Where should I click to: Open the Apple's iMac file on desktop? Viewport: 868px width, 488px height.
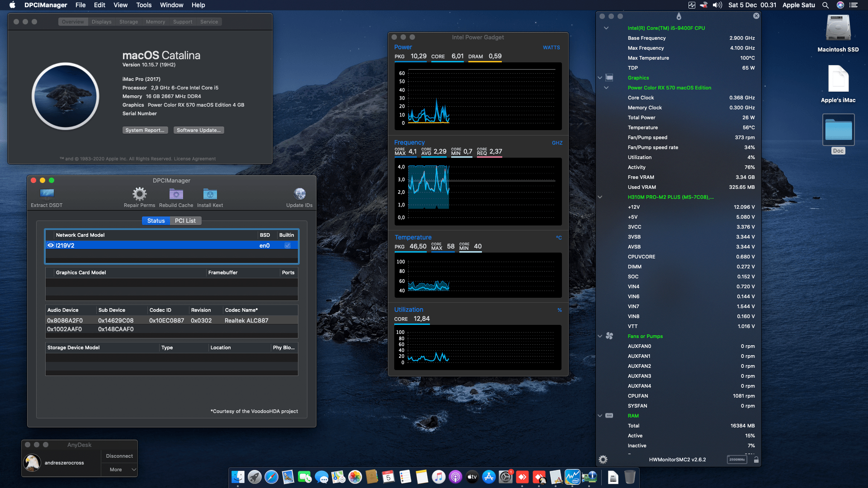[838, 84]
